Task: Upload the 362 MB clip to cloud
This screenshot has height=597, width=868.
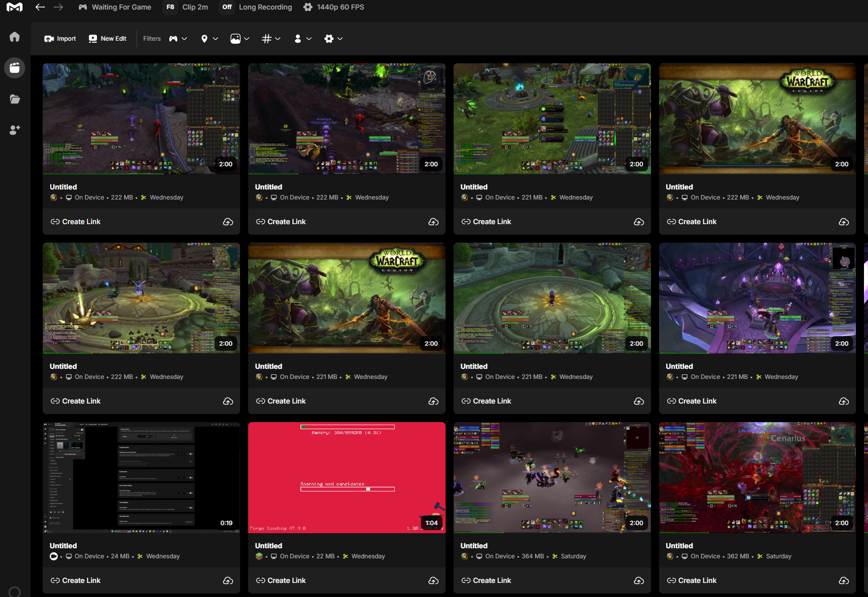Action: pos(844,580)
